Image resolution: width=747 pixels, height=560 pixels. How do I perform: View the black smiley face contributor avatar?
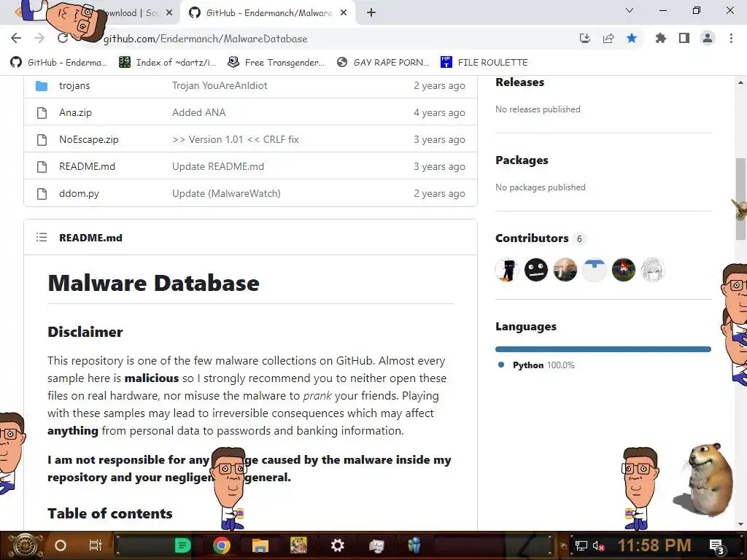536,270
